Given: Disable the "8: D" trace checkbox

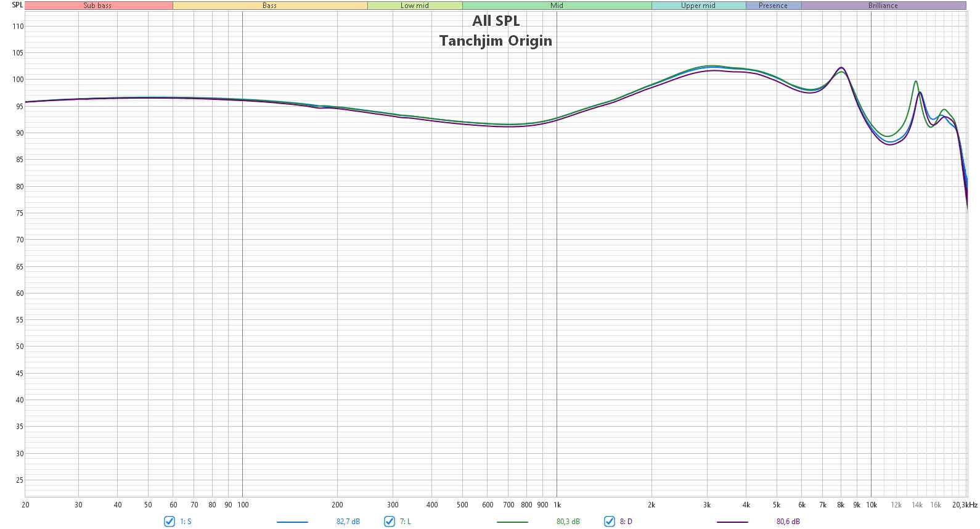Looking at the screenshot, I should [x=610, y=522].
